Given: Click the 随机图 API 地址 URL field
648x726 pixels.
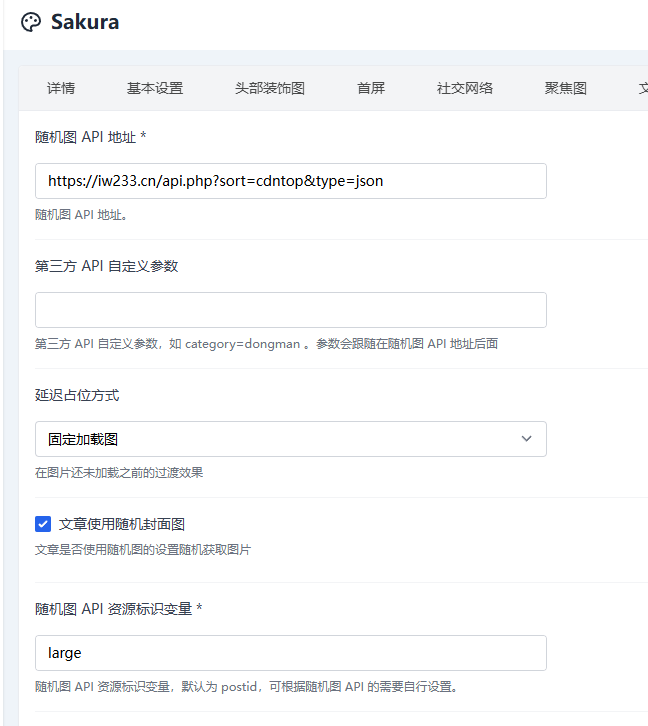Looking at the screenshot, I should [290, 181].
